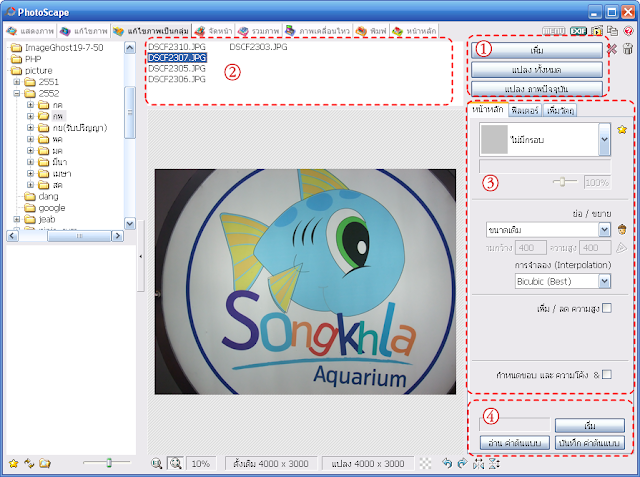Viewport: 640px width, 477px height.
Task: Click the แปลง ทั้งหมด convert-all button
Action: click(537, 70)
